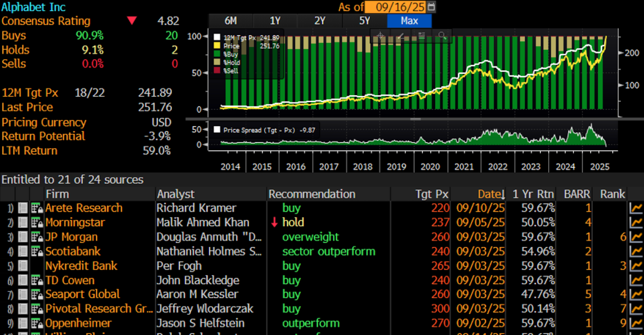Screen dimensions: 644x335
Task: Open the calendar picker beside As of date
Action: point(431,7)
